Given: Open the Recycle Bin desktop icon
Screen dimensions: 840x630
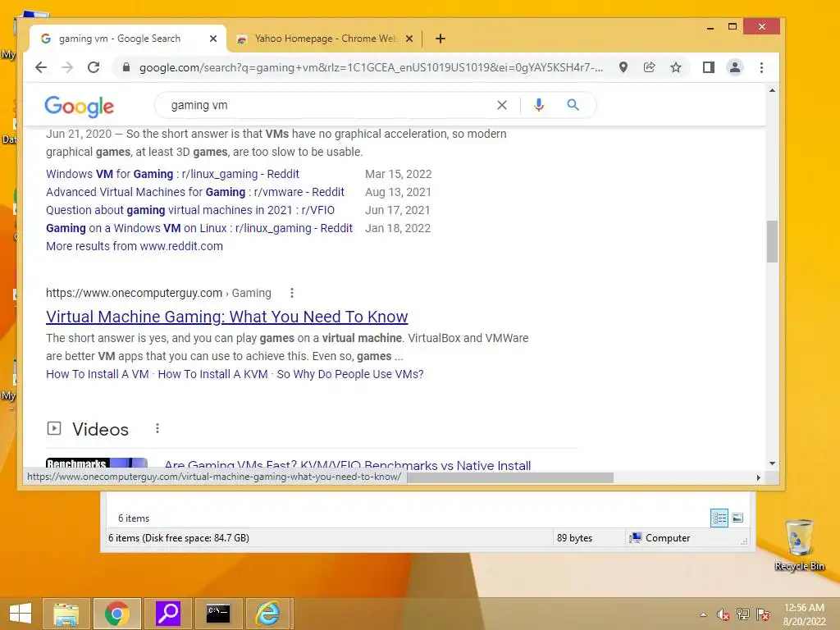Looking at the screenshot, I should click(799, 546).
